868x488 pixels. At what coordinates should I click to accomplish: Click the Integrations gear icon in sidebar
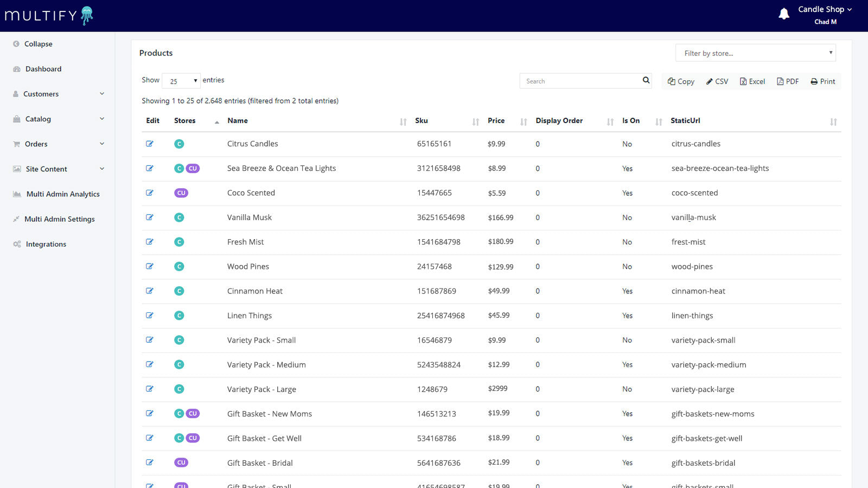[x=17, y=243]
